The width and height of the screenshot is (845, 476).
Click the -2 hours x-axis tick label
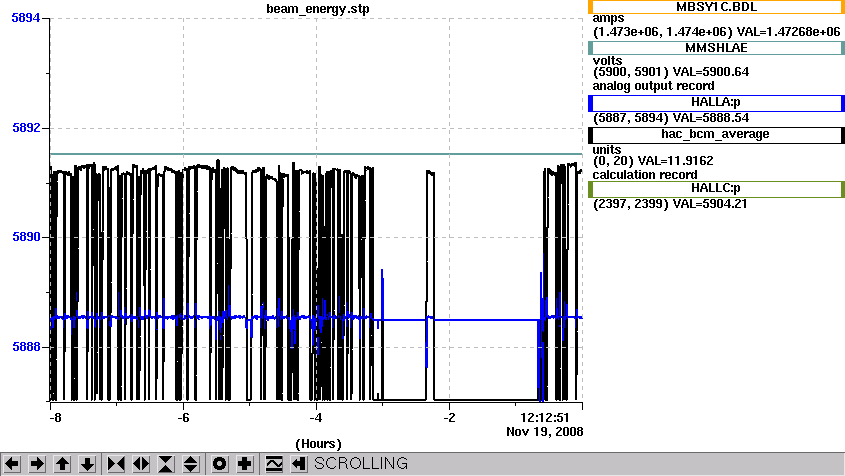tap(449, 418)
